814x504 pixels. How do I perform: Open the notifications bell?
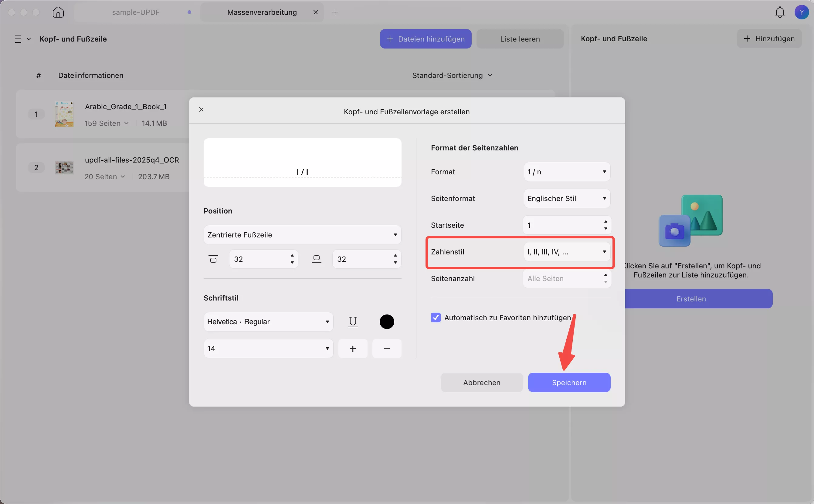[780, 12]
